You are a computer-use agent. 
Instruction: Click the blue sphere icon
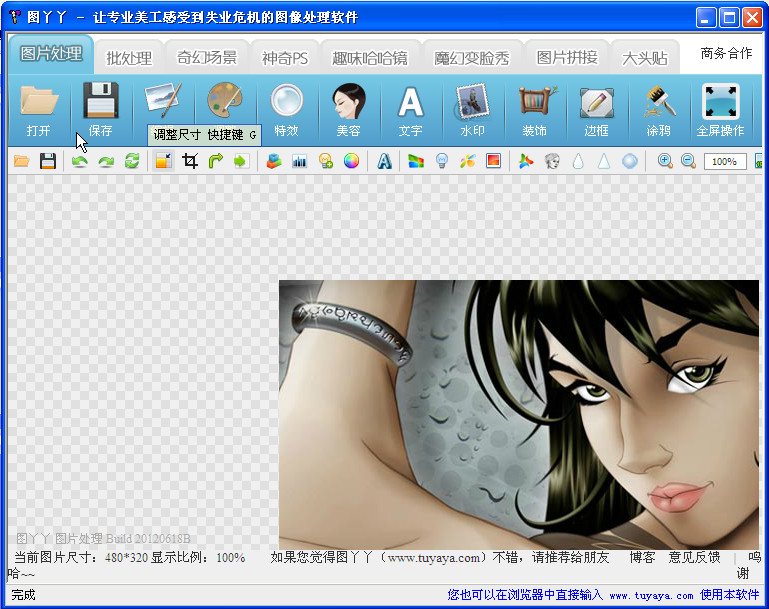(x=630, y=161)
